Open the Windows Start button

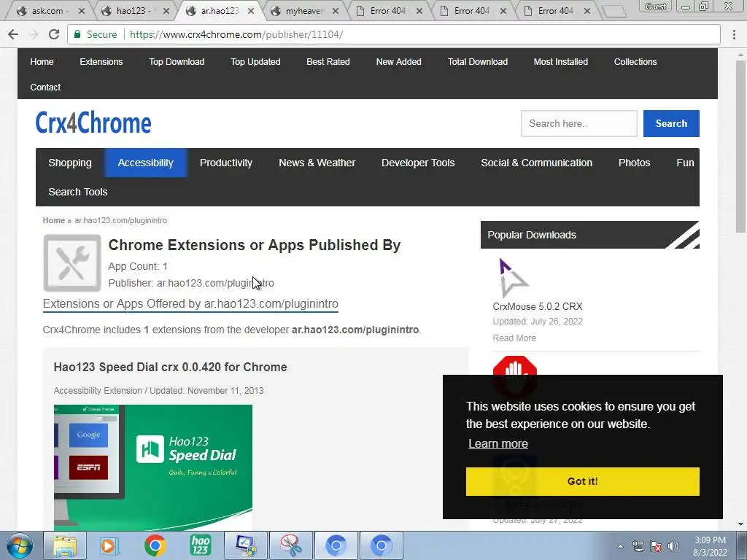pos(19,545)
